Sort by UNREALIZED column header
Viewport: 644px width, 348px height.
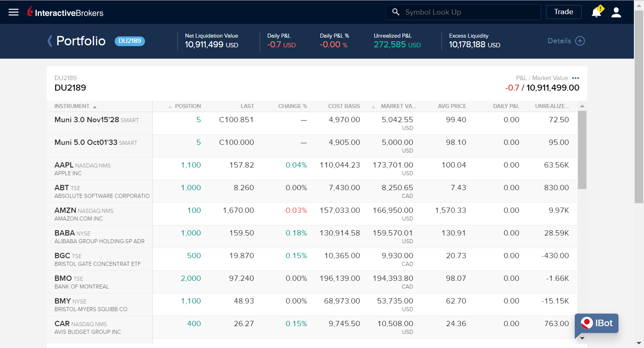pos(552,106)
